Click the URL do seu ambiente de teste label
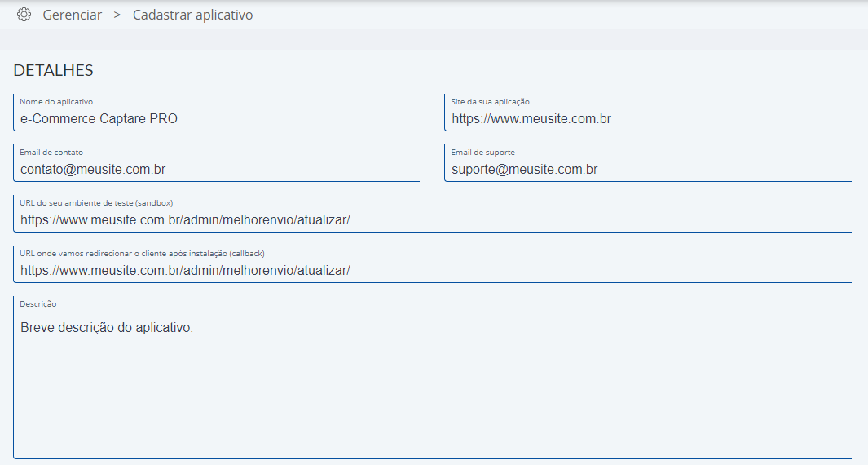Screen dimensions: 868x465 point(96,203)
